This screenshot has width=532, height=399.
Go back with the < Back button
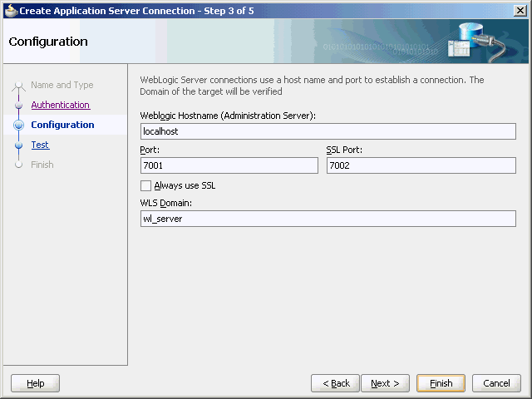(335, 383)
